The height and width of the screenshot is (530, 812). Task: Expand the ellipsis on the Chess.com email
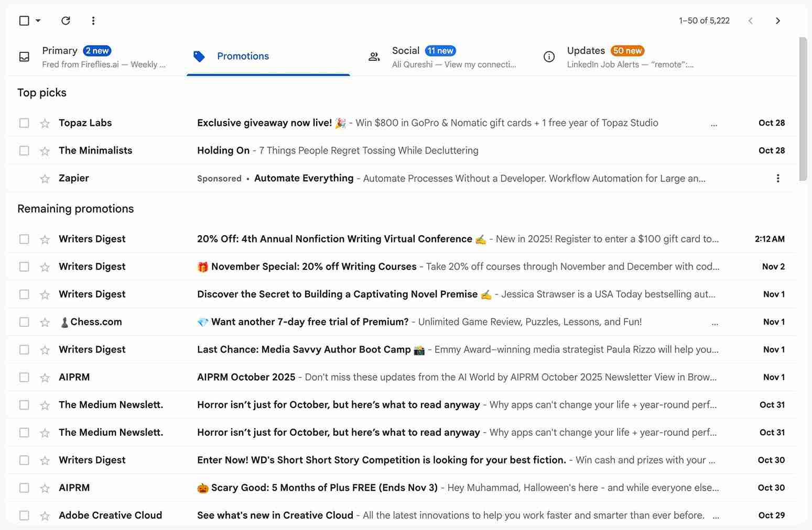click(x=714, y=324)
